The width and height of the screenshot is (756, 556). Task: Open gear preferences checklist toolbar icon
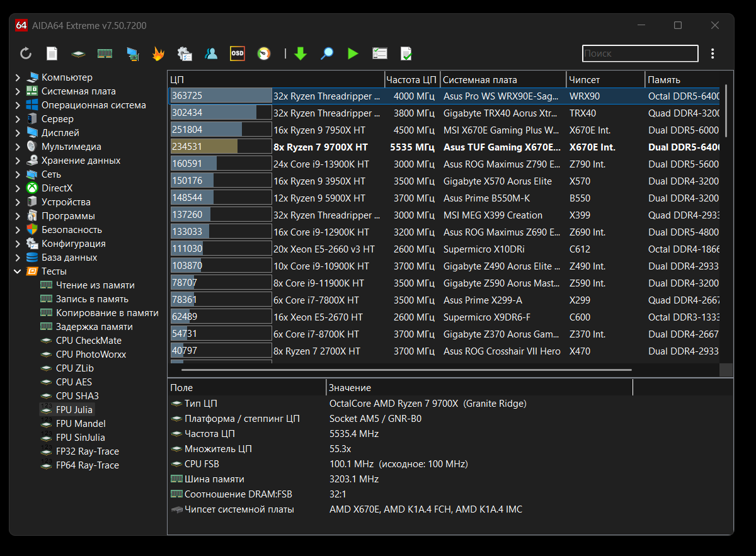pyautogui.click(x=185, y=54)
